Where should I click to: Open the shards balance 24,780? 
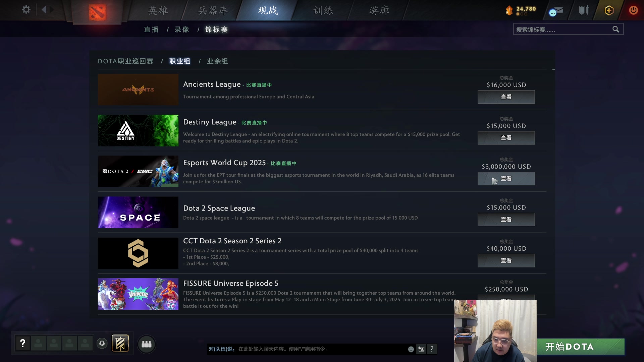[x=521, y=10]
